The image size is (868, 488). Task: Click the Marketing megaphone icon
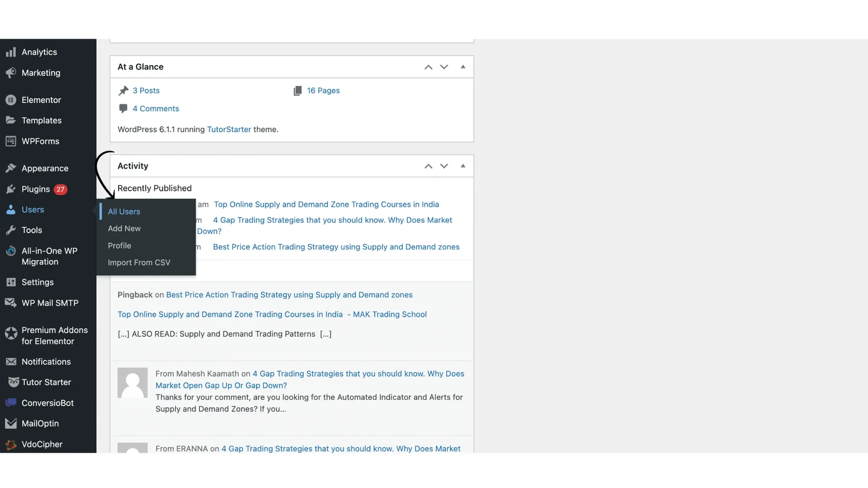pos(11,73)
